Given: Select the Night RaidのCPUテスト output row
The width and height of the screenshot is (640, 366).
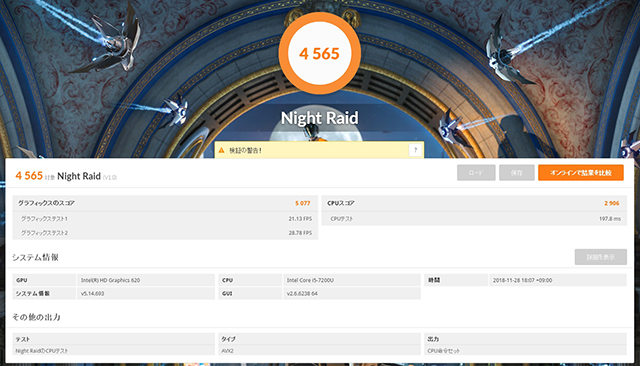Looking at the screenshot, I should [113, 350].
